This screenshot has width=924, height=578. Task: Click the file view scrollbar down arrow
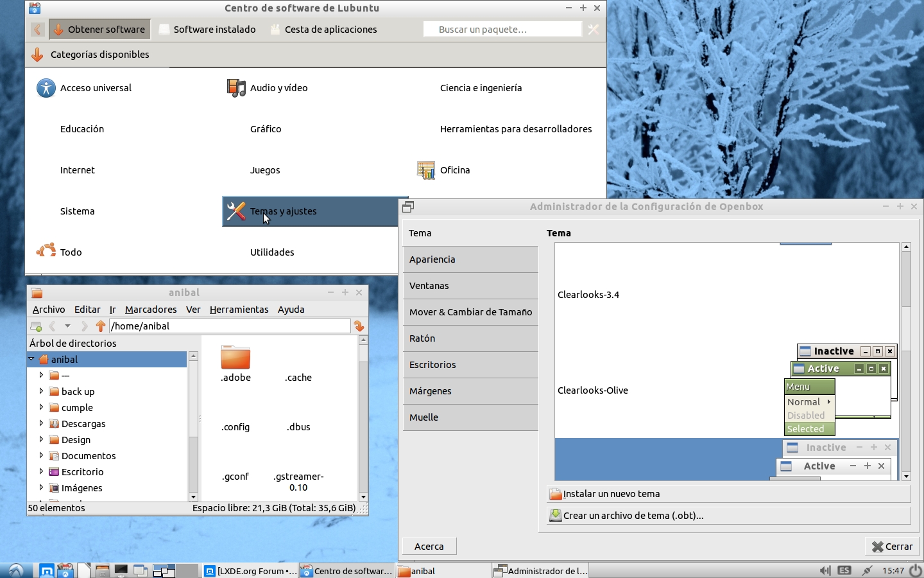[363, 497]
